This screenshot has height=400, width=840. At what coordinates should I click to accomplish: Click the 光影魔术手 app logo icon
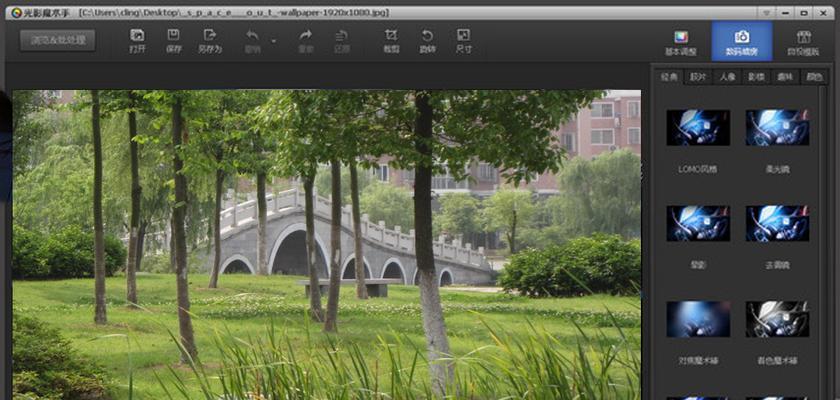[x=16, y=12]
